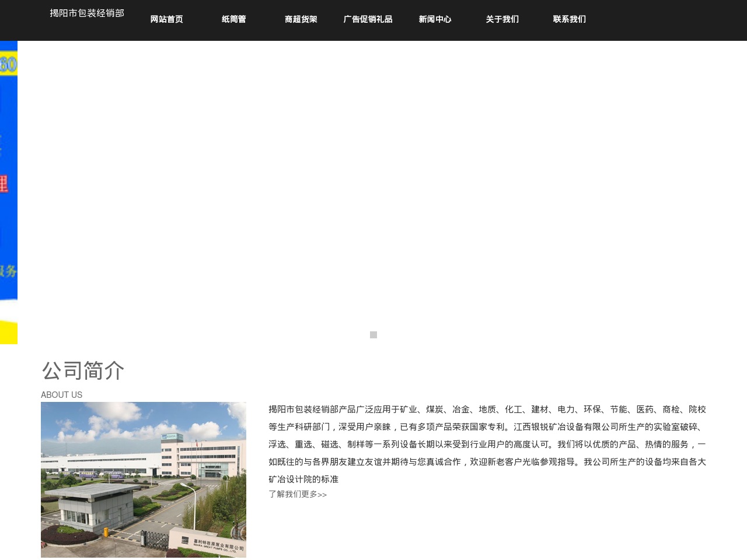Click the blue banner slide image
This screenshot has width=747, height=560.
(x=9, y=192)
